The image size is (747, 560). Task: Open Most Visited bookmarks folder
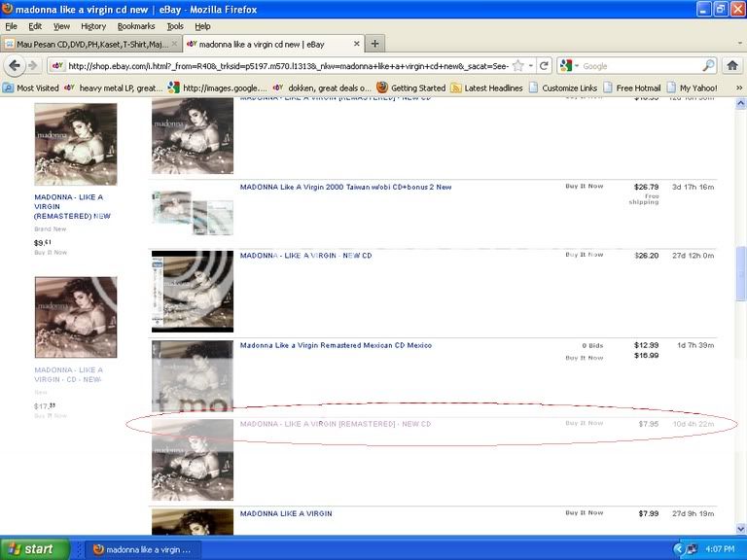pos(31,87)
